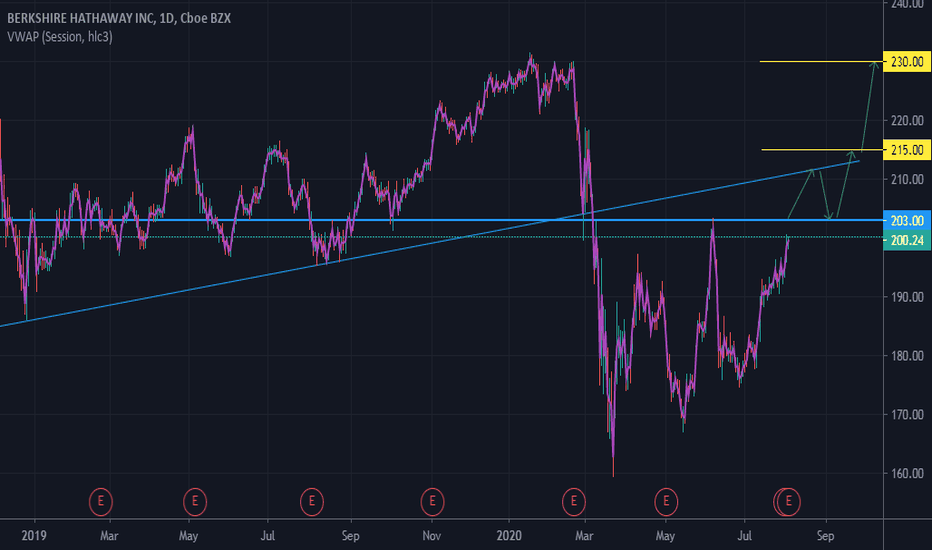Click the earnings marker near August 2019
932x550 pixels.
point(311,501)
